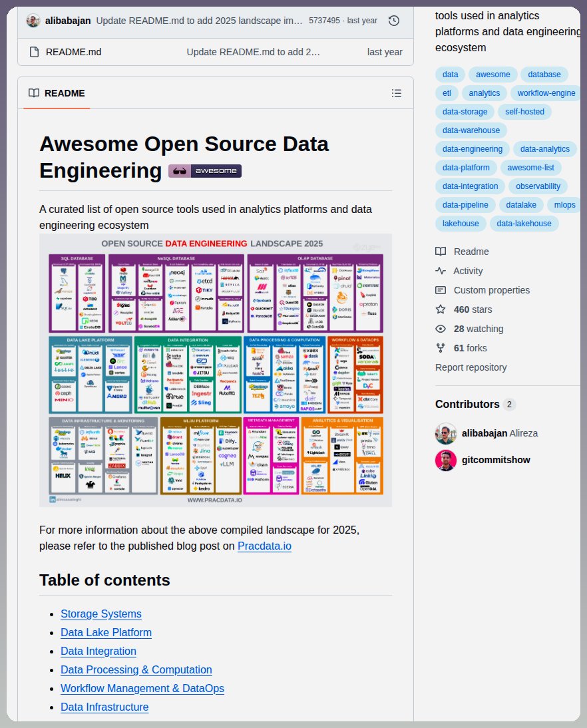587x728 pixels.
Task: Select the 'analytics' topic tag
Action: pyautogui.click(x=485, y=93)
